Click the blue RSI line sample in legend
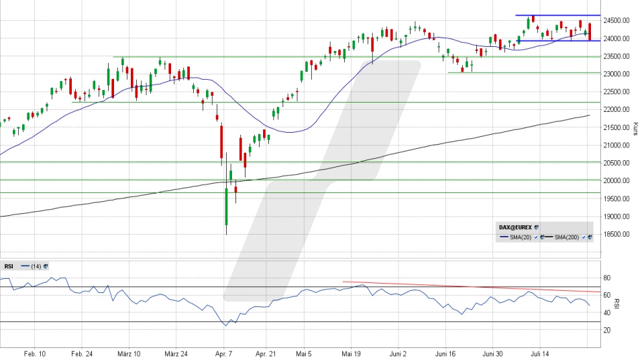Screen dimensions: 644x362 pyautogui.click(x=25, y=266)
